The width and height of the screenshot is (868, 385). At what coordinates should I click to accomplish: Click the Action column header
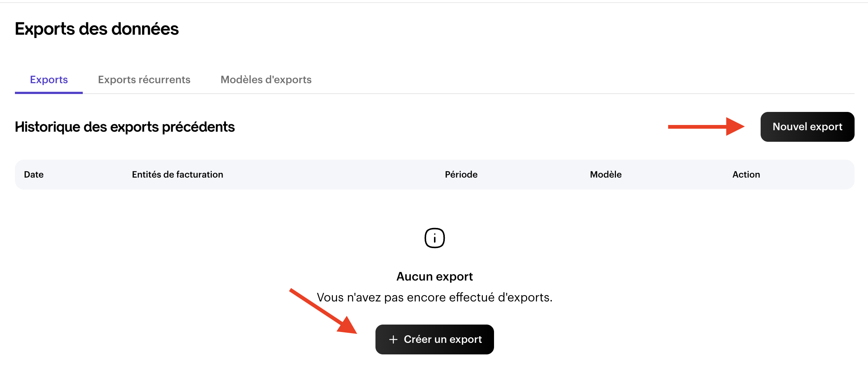(x=746, y=175)
